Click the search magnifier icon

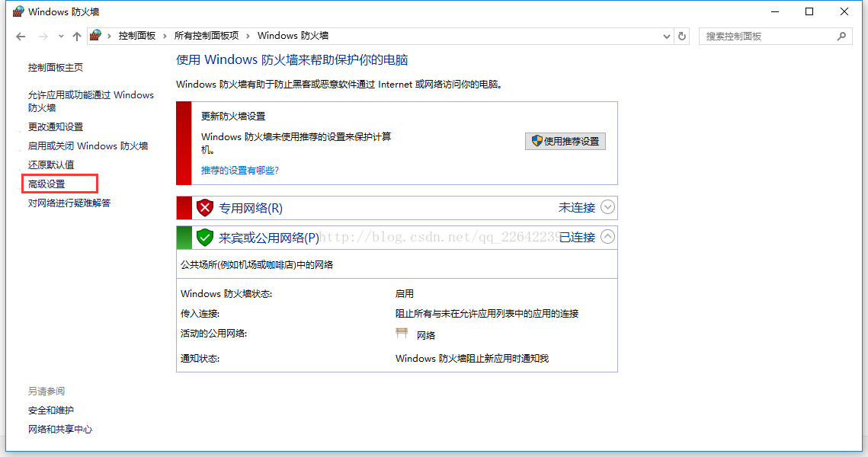pos(841,36)
